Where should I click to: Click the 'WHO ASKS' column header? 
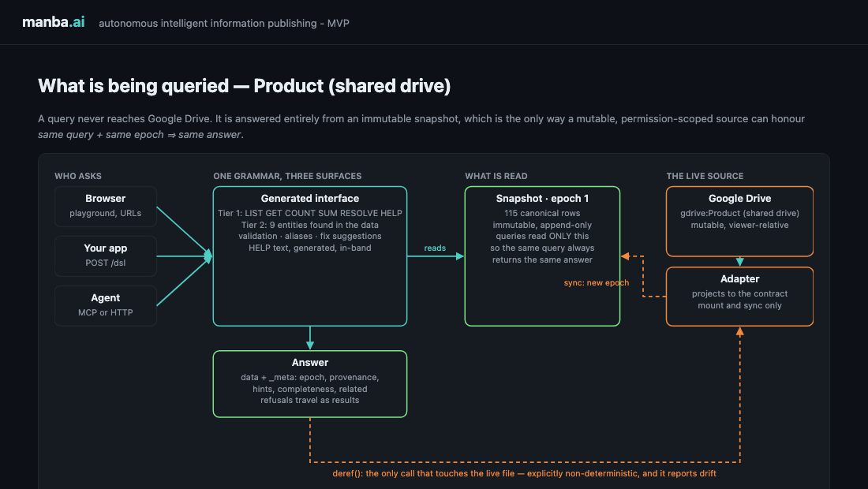tap(78, 176)
